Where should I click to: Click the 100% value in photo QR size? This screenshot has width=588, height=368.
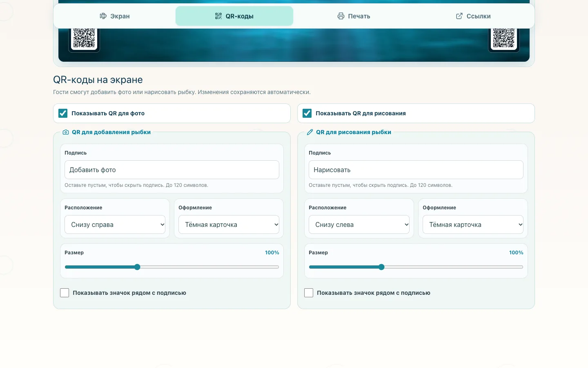[272, 253]
